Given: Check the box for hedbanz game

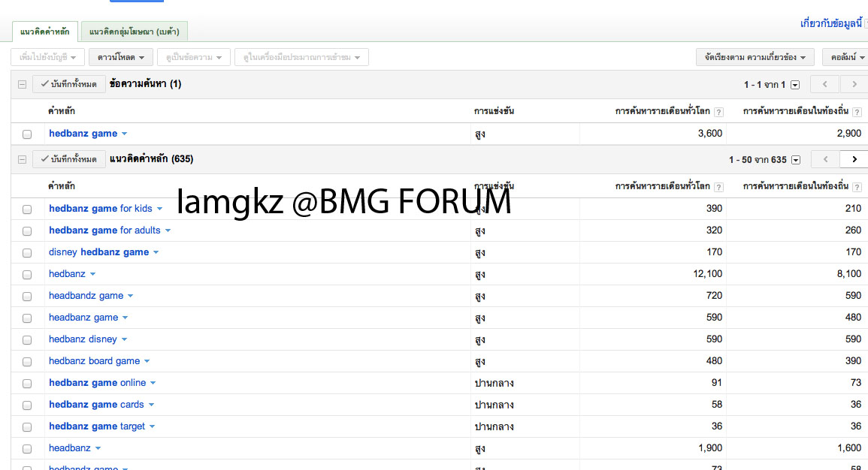Looking at the screenshot, I should [27, 134].
